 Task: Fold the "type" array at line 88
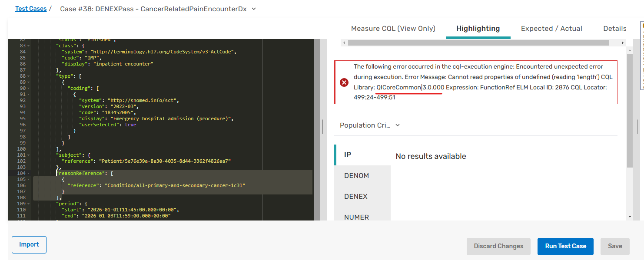point(28,76)
